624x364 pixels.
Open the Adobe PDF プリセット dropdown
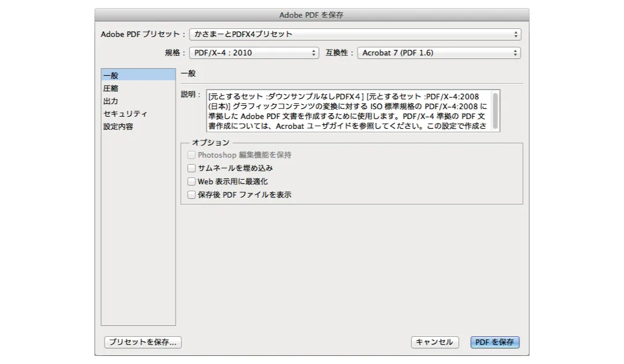point(355,34)
